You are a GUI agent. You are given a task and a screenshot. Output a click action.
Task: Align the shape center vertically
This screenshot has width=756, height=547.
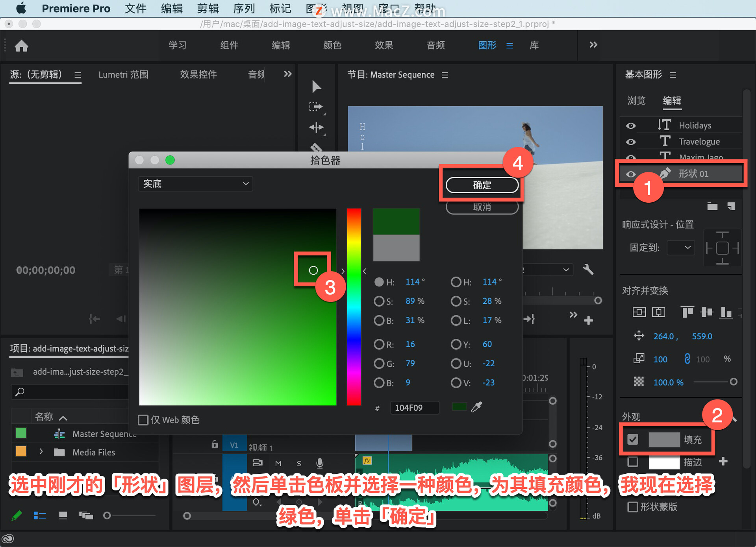tap(639, 312)
